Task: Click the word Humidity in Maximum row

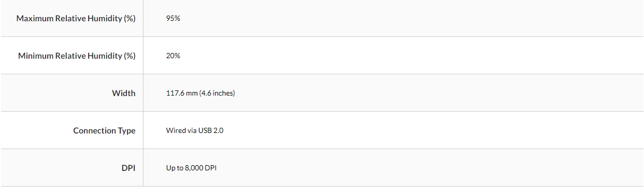Action: 103,18
